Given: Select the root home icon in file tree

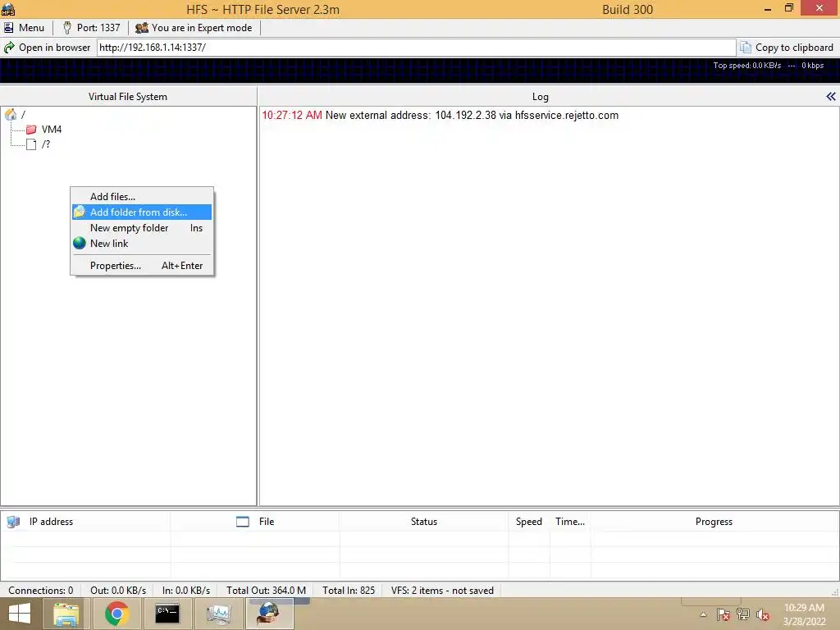Looking at the screenshot, I should pos(11,114).
